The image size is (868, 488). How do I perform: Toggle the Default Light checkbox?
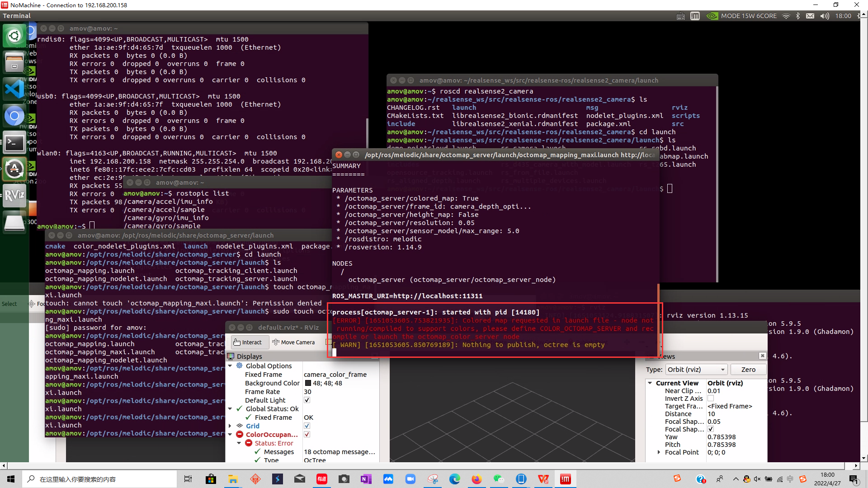tap(307, 400)
